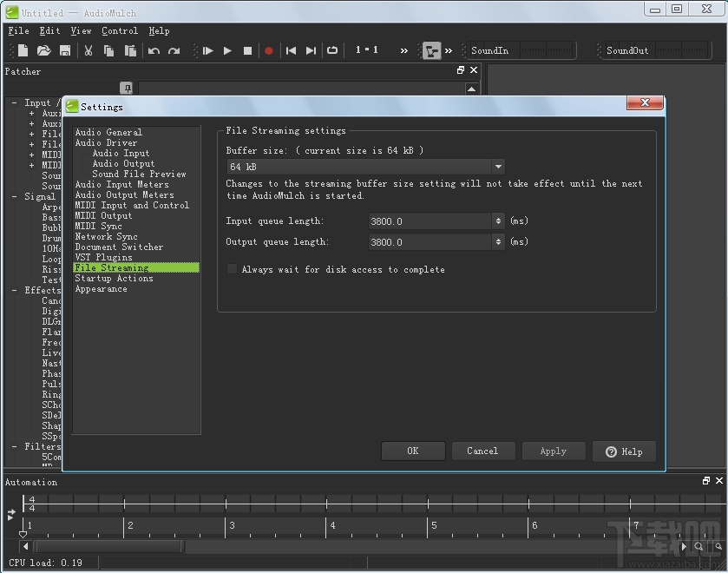
Task: Open the Buffer size dropdown showing 64 kB
Action: pyautogui.click(x=497, y=166)
